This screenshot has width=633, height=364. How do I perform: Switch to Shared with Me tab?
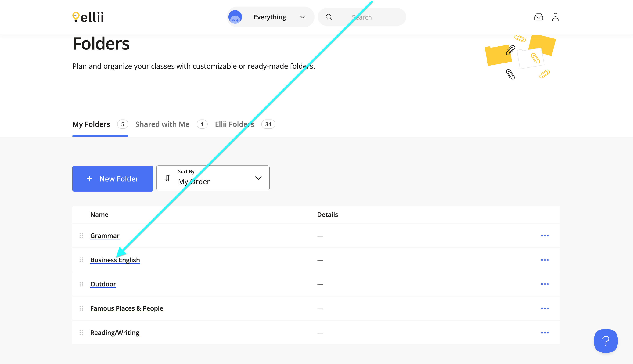click(162, 124)
